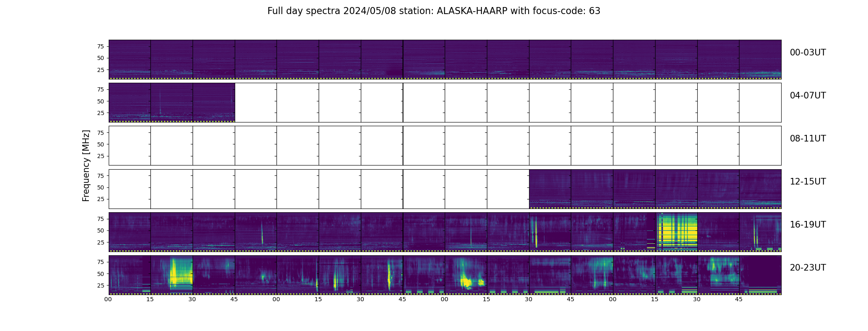The width and height of the screenshot is (868, 331).
Task: Click the '75' tick label of 20-23UT row
Action: [x=100, y=262]
